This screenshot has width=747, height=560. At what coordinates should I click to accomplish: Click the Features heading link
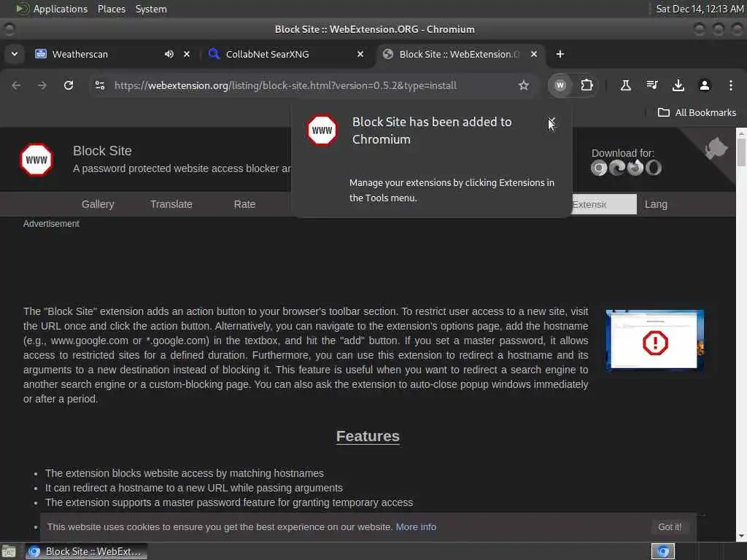click(368, 436)
